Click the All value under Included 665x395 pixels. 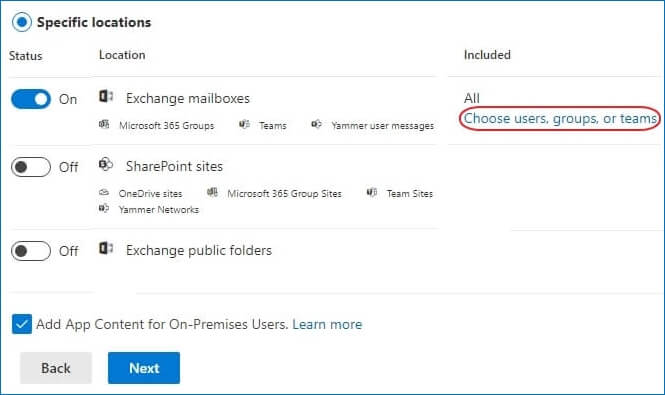coord(472,98)
